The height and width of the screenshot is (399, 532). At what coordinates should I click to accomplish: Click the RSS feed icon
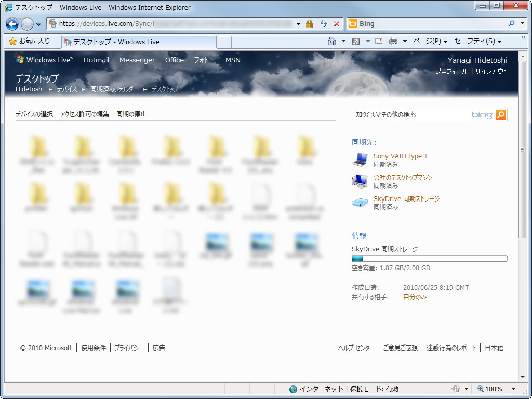(x=356, y=41)
